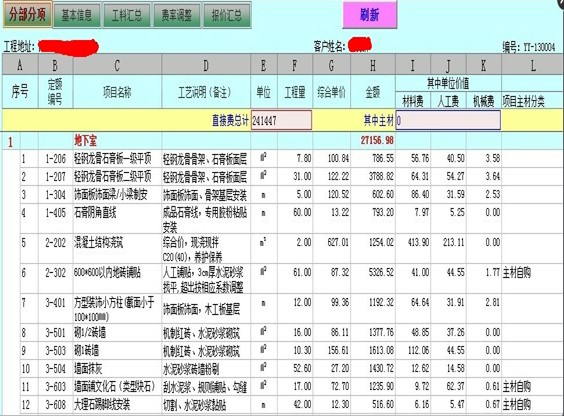Open the 工料汇总 tab

tap(127, 15)
